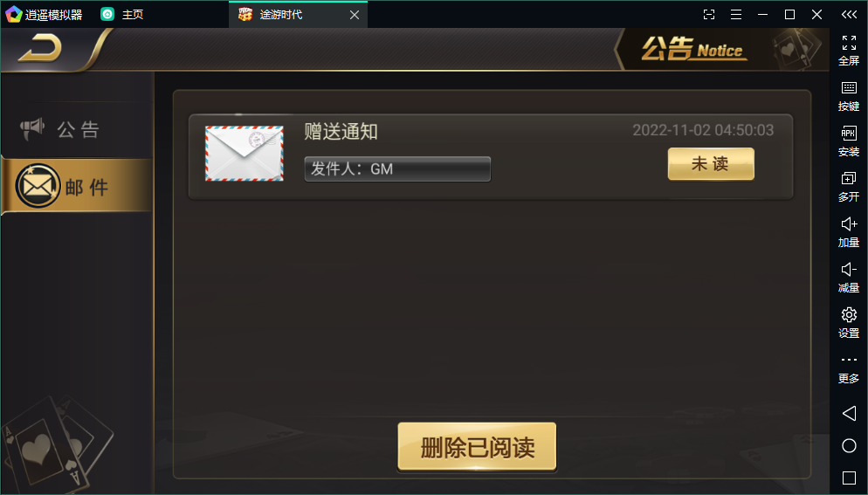Expand the 更多 more options
Image resolution: width=868 pixels, height=495 pixels.
[849, 369]
